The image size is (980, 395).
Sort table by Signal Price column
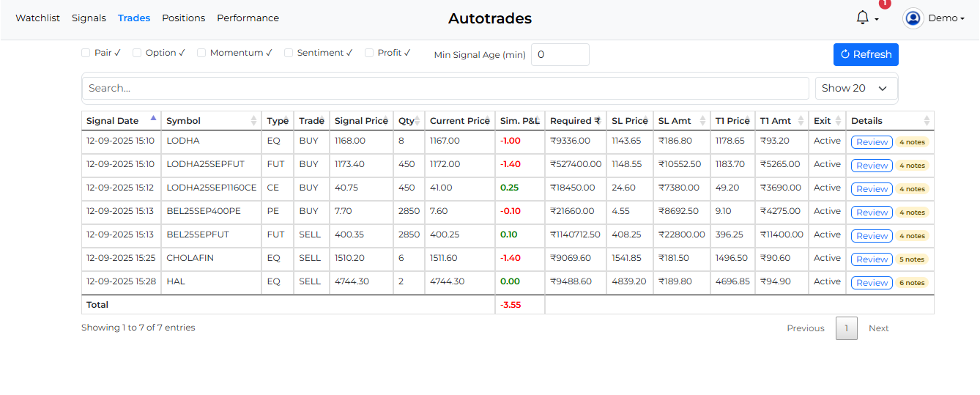(361, 121)
